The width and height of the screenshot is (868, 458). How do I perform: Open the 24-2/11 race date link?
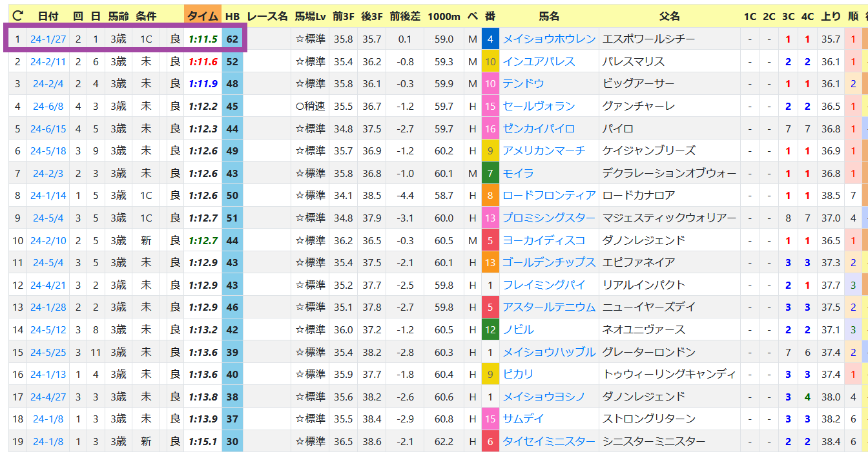coord(48,62)
